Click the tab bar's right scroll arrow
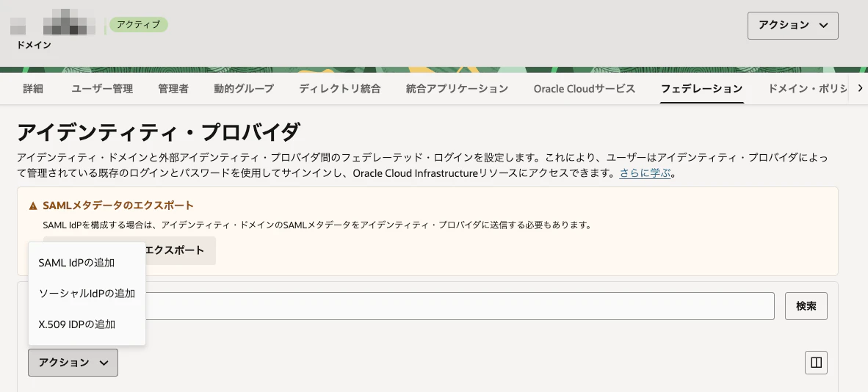This screenshot has height=392, width=868. 860,88
